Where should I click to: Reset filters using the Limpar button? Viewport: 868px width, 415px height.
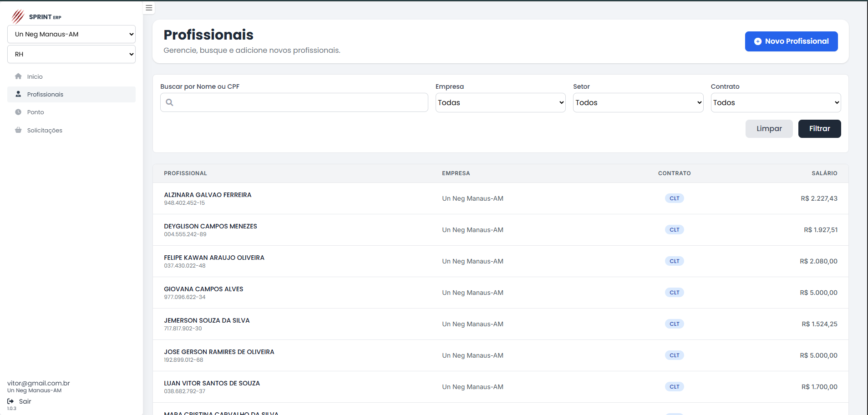(x=769, y=129)
